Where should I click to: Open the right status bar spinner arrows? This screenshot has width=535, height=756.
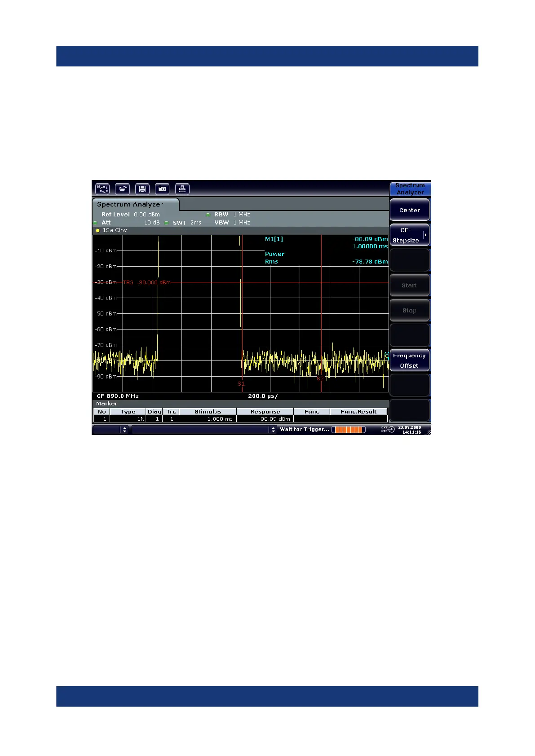coord(273,430)
